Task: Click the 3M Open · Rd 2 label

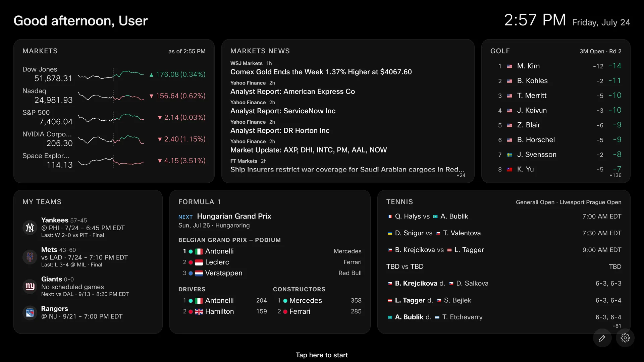Action: click(x=600, y=51)
